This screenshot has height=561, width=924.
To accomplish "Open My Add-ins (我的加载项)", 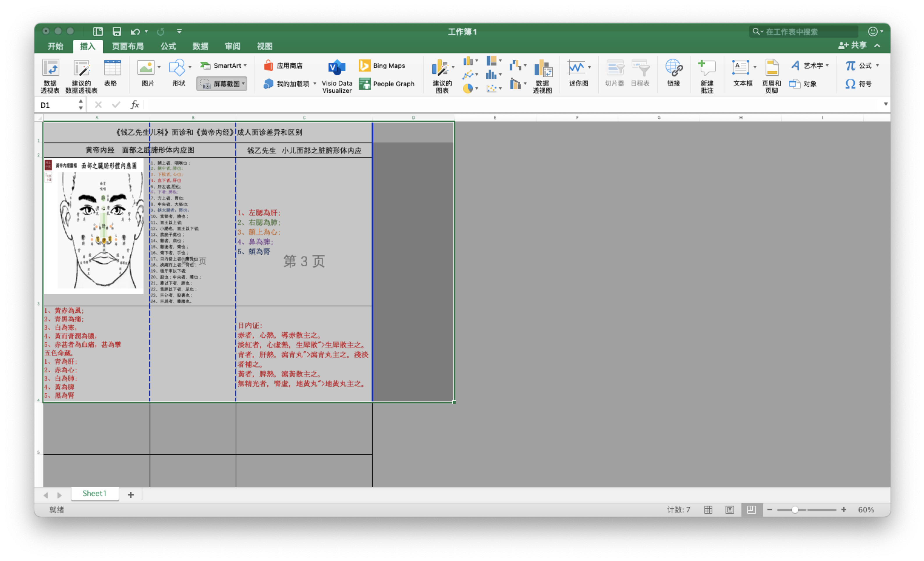I will tap(287, 84).
